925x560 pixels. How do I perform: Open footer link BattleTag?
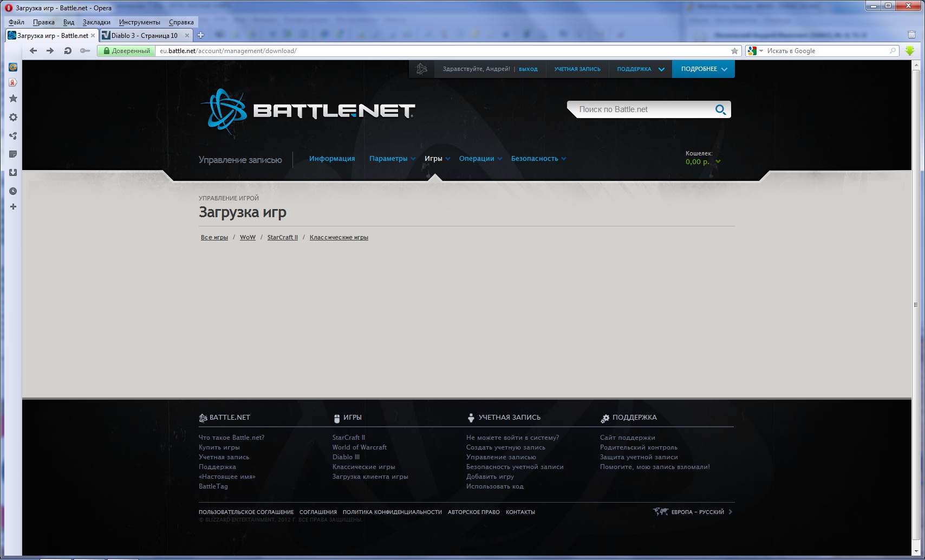click(x=213, y=486)
